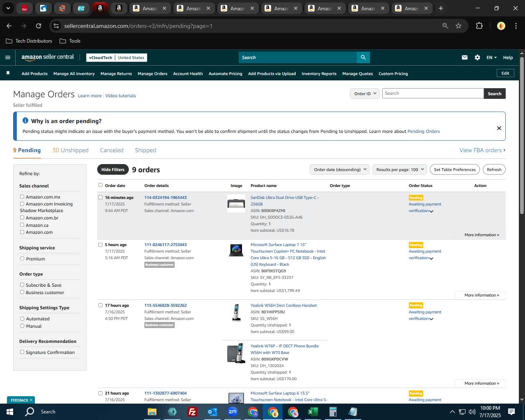Expand More information for Yealink order

coord(482,383)
